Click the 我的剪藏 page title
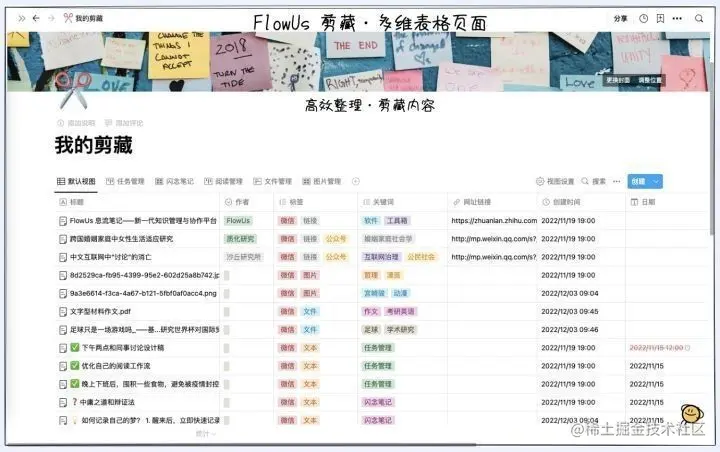This screenshot has width=720, height=452. point(94,145)
